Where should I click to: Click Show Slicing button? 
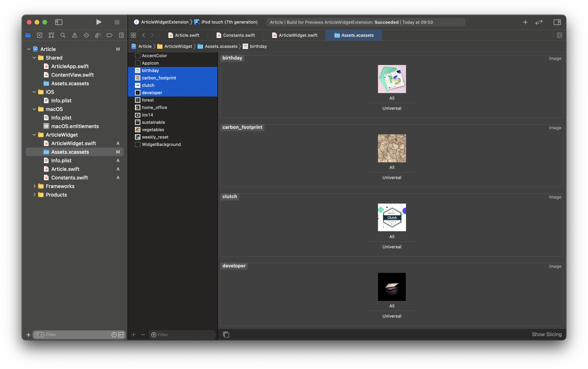pos(546,334)
